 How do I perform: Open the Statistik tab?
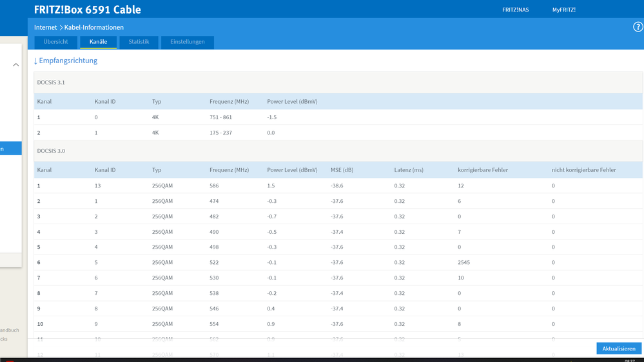point(139,42)
